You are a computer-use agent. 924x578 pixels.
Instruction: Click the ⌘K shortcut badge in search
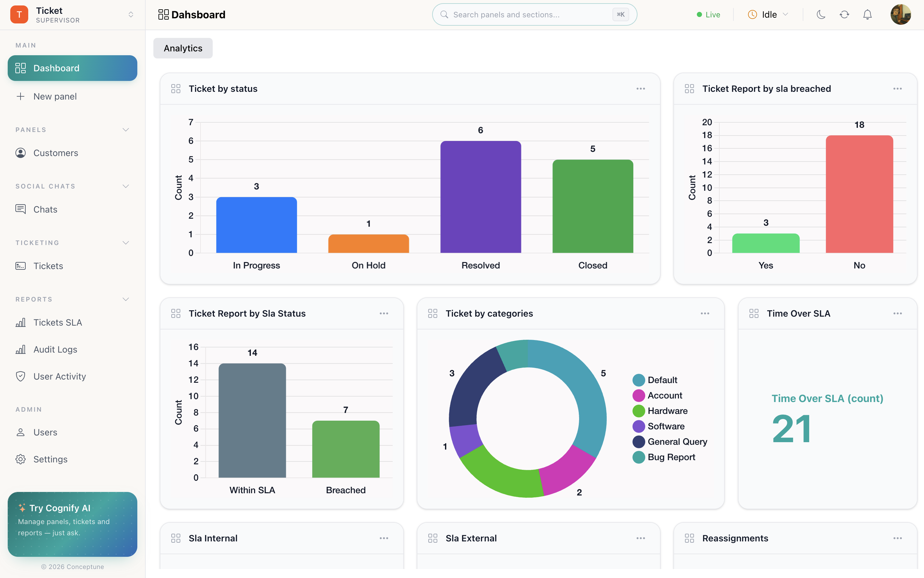tap(620, 14)
